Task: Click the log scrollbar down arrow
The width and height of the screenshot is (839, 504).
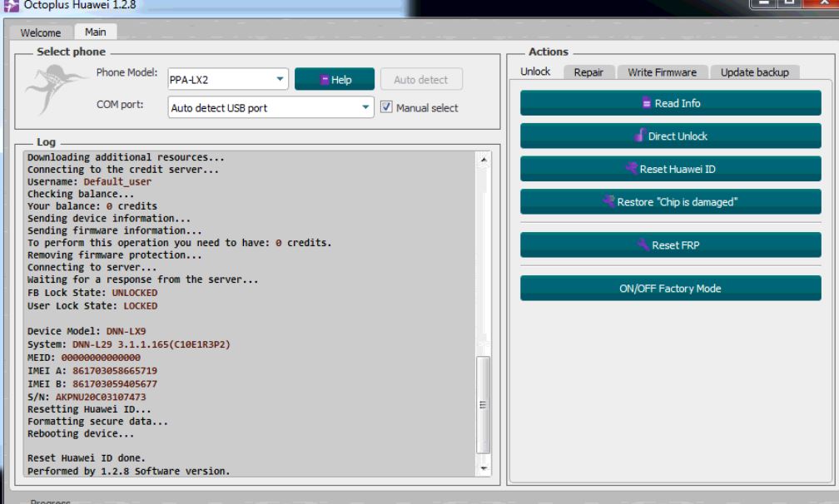Action: coord(484,468)
